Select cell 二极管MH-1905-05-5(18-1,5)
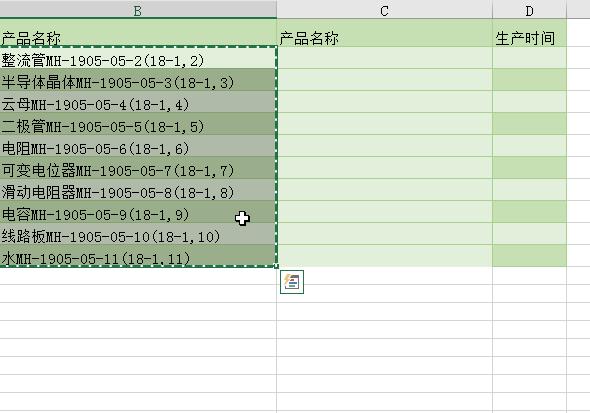This screenshot has width=590, height=413. (x=138, y=124)
